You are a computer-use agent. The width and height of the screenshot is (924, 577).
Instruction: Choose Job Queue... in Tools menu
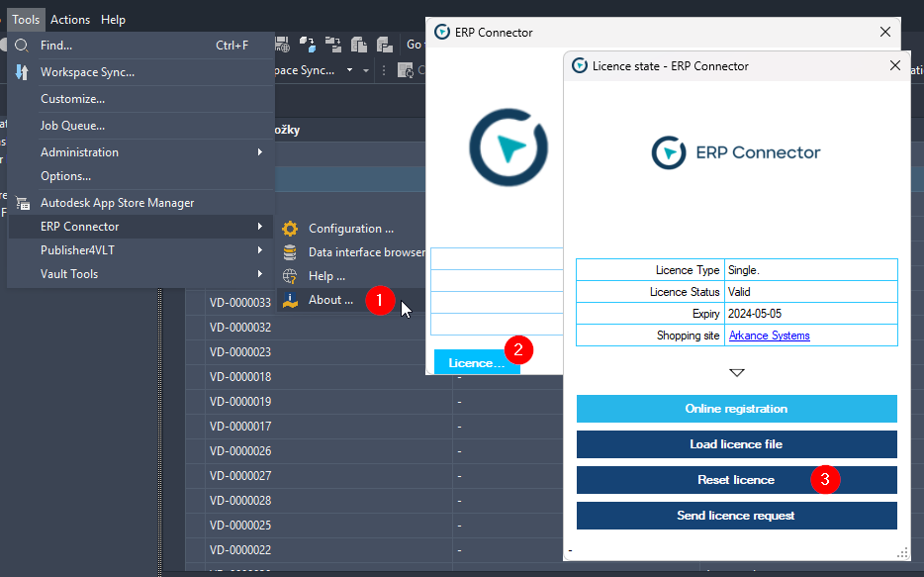coord(72,126)
